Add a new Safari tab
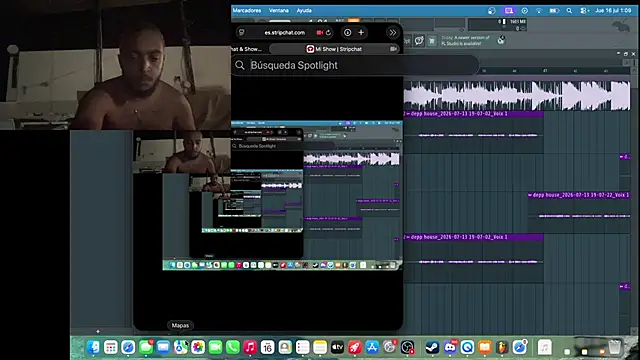 pos(361,33)
